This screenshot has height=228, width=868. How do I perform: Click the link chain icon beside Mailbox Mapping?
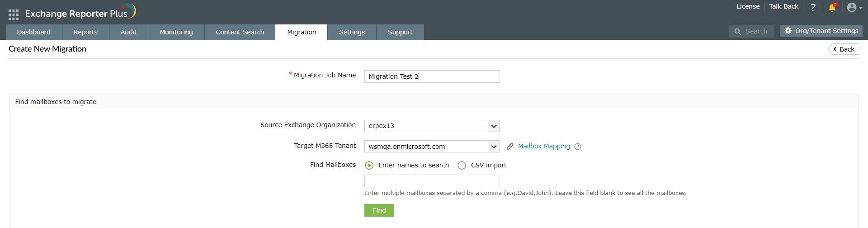[x=510, y=147]
